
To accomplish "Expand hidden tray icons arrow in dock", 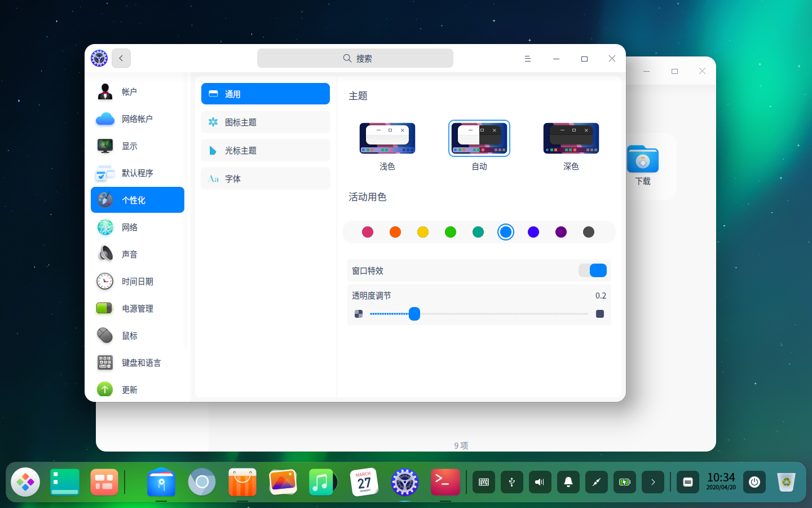I will pos(653,482).
